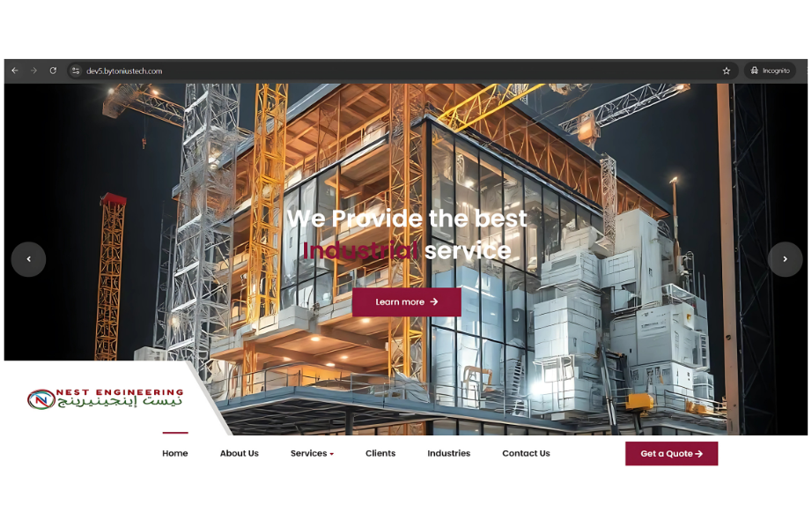Open site information icon beside URL
Viewport: 812px width, 528px height.
76,71
